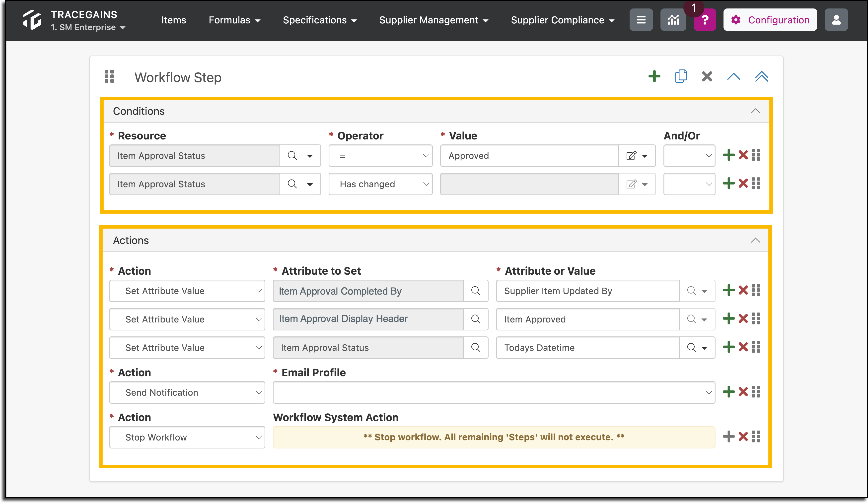Open resource dropdown arrow in first condition row
Viewport: 868px width, 503px height.
[x=310, y=156]
